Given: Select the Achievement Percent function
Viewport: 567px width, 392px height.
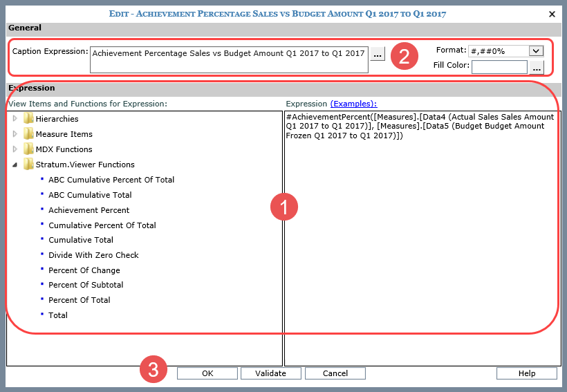Looking at the screenshot, I should coord(89,210).
